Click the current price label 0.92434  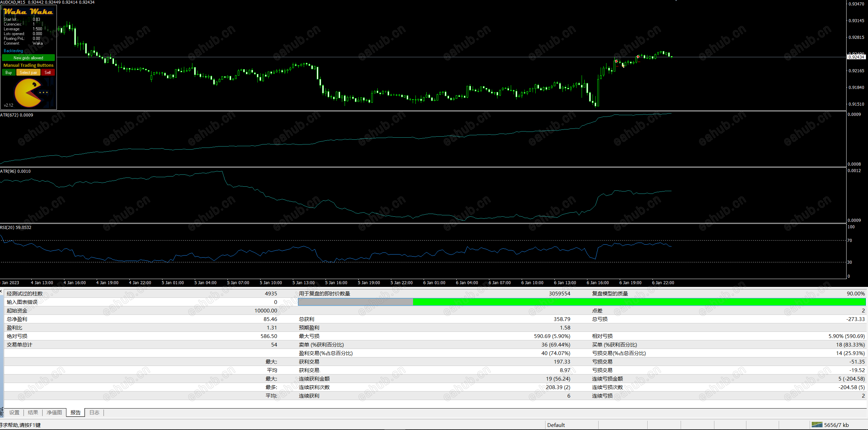tap(856, 57)
